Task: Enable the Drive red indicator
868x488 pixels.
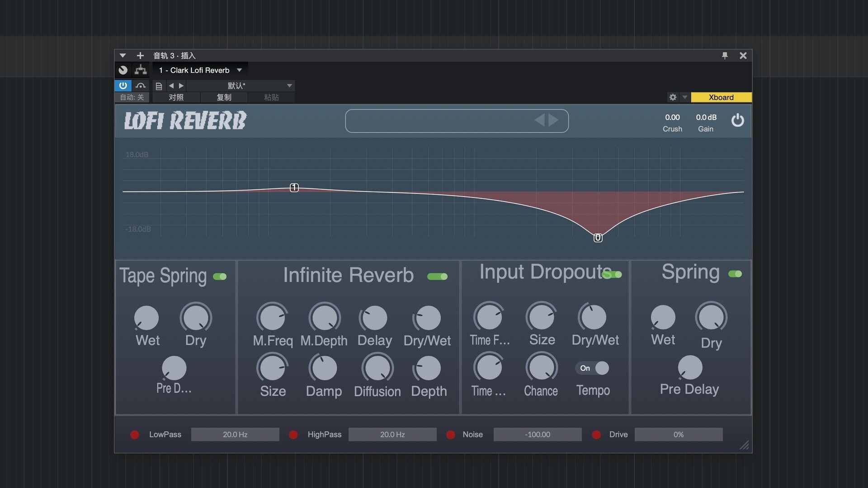Action: pyautogui.click(x=596, y=435)
